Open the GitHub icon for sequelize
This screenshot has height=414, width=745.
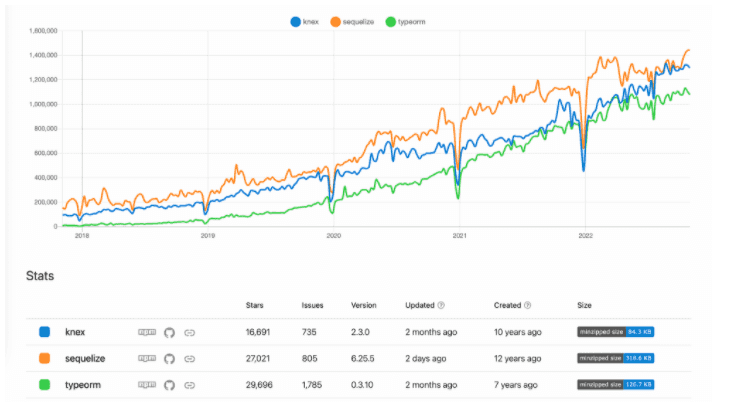[x=169, y=357]
